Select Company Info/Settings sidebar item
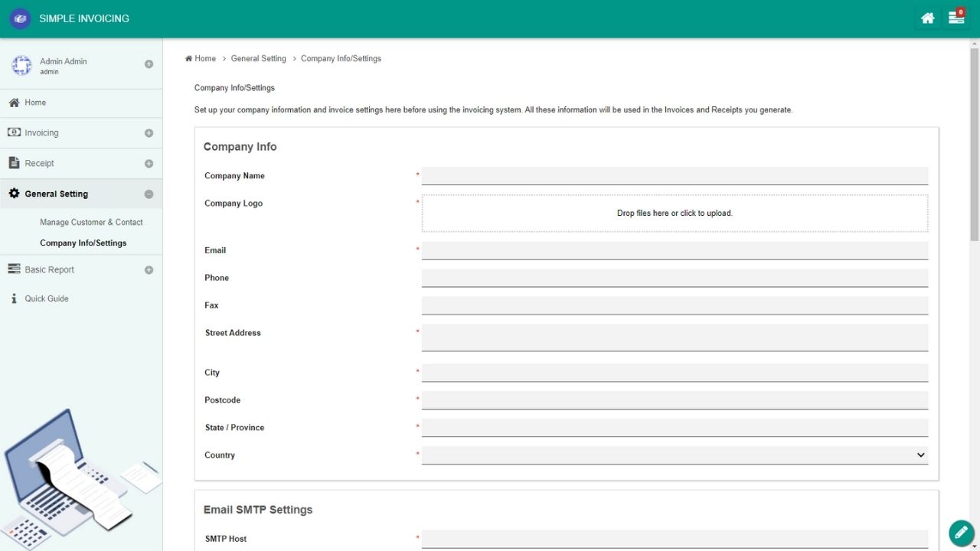 83,243
